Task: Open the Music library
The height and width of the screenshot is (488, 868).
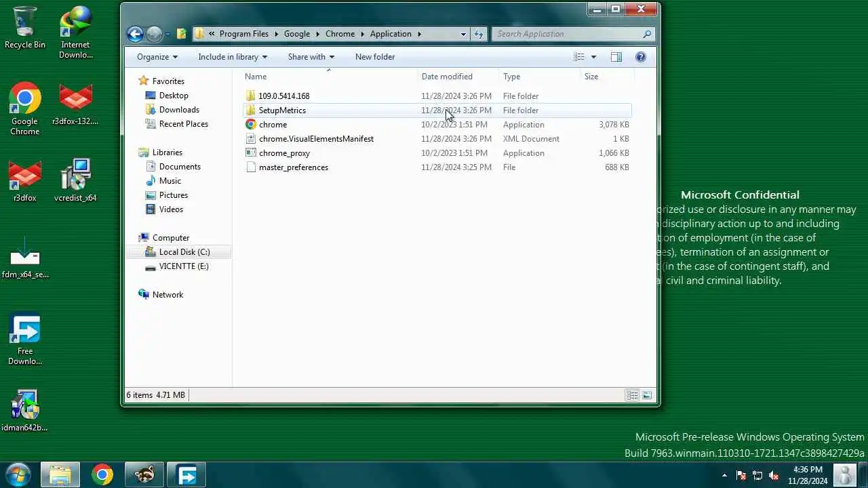Action: 170,181
